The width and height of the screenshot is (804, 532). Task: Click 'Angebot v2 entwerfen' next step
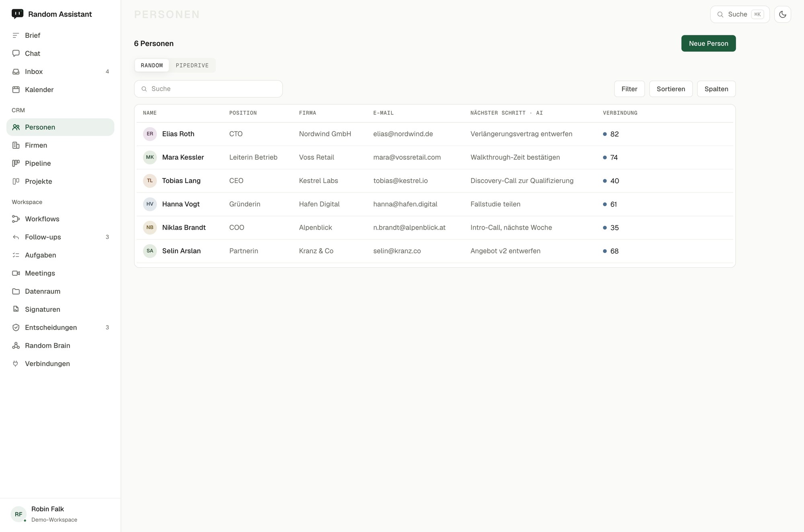point(505,251)
